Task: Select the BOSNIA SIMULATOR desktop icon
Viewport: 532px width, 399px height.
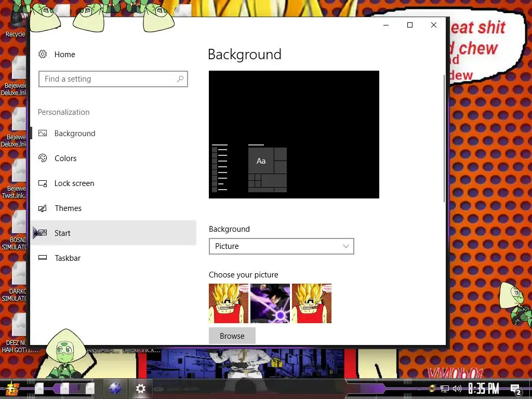Action: tap(15, 231)
